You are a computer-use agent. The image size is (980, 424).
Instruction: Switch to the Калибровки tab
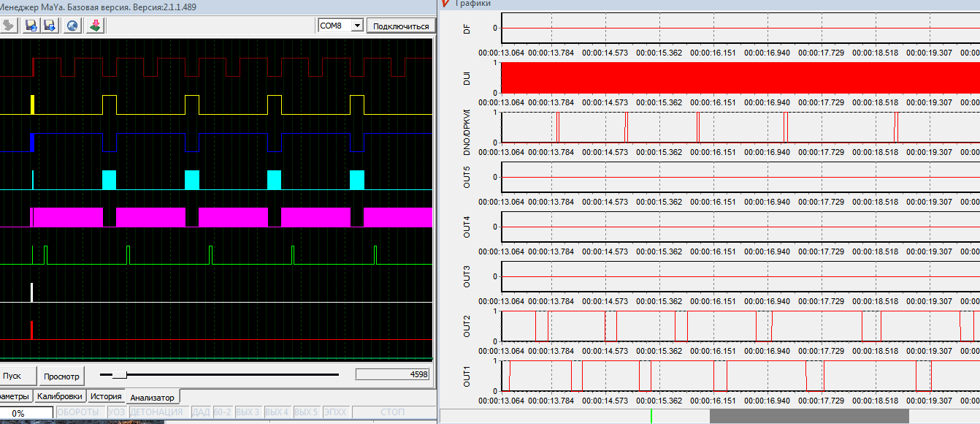60,396
